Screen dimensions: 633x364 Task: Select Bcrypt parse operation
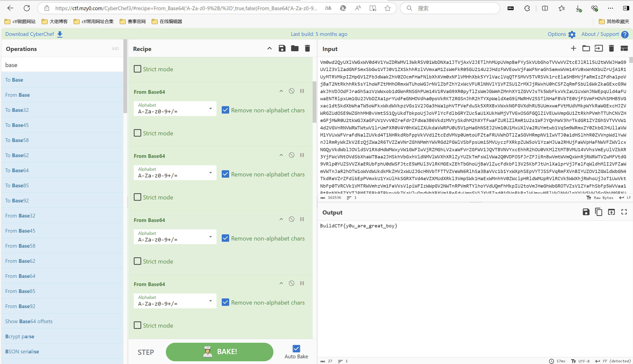(x=62, y=336)
